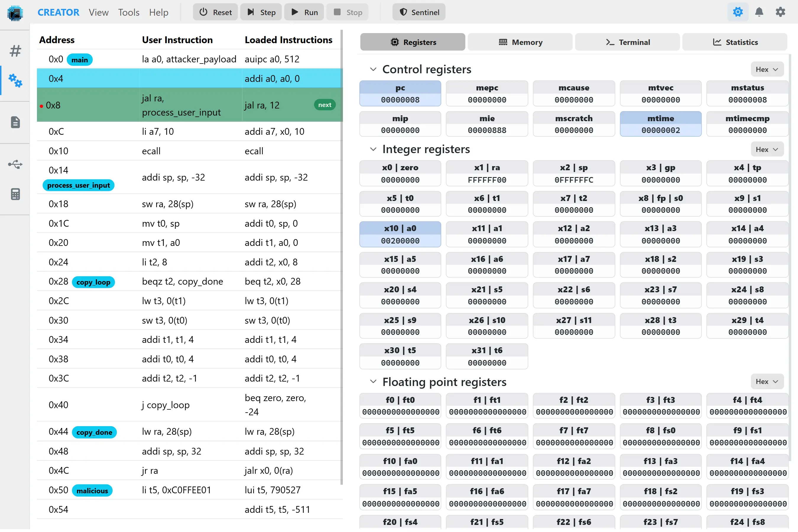Open the calculator sidebar icon
This screenshot has height=532, width=798.
[15, 194]
